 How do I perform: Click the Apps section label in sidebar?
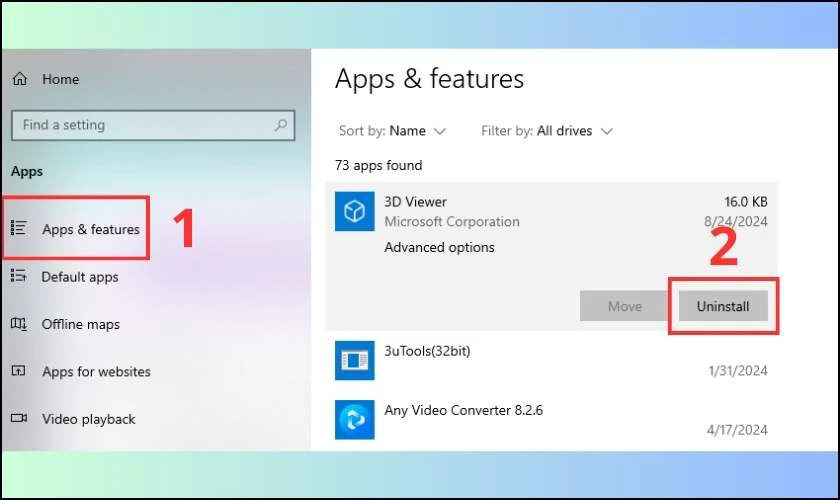27,171
